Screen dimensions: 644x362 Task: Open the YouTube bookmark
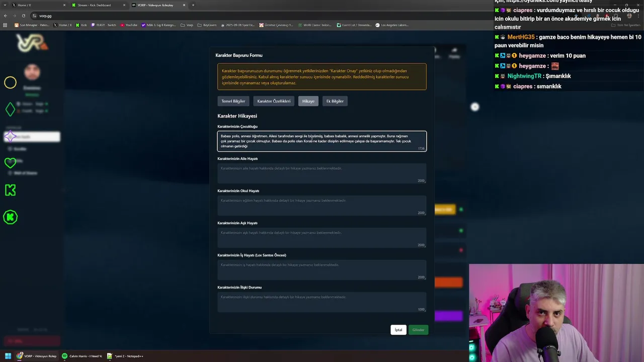pyautogui.click(x=129, y=25)
